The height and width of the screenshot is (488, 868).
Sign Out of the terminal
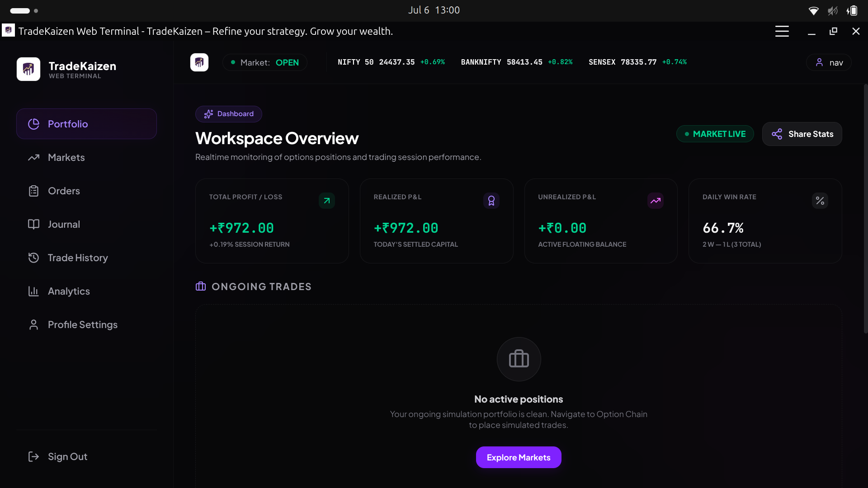coord(86,456)
